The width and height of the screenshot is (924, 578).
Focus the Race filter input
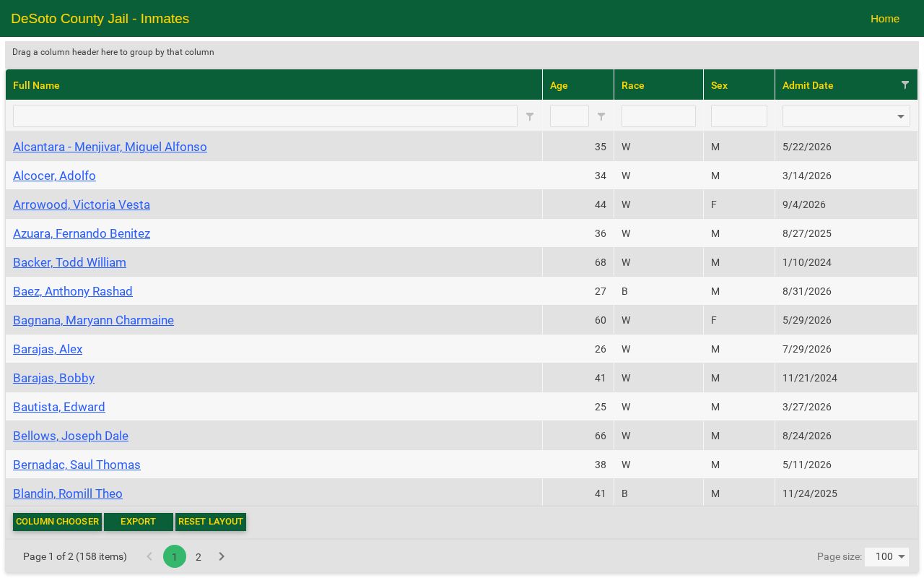tap(658, 116)
